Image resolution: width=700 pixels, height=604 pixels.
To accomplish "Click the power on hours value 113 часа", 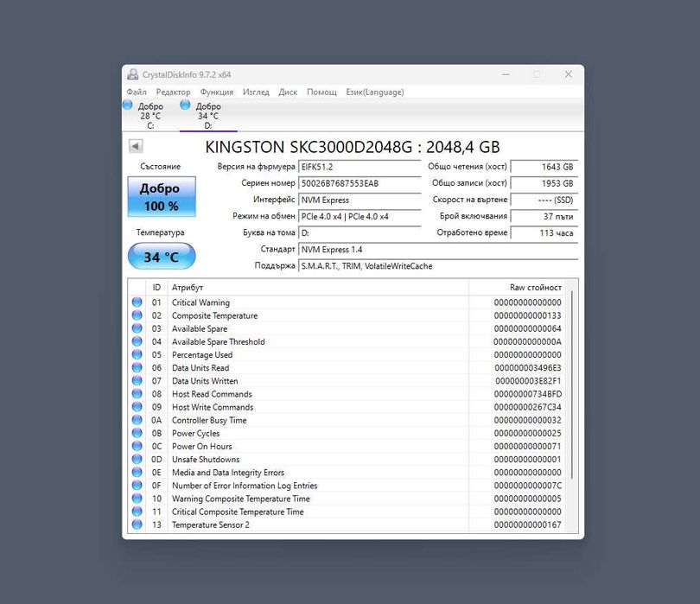I will [544, 233].
